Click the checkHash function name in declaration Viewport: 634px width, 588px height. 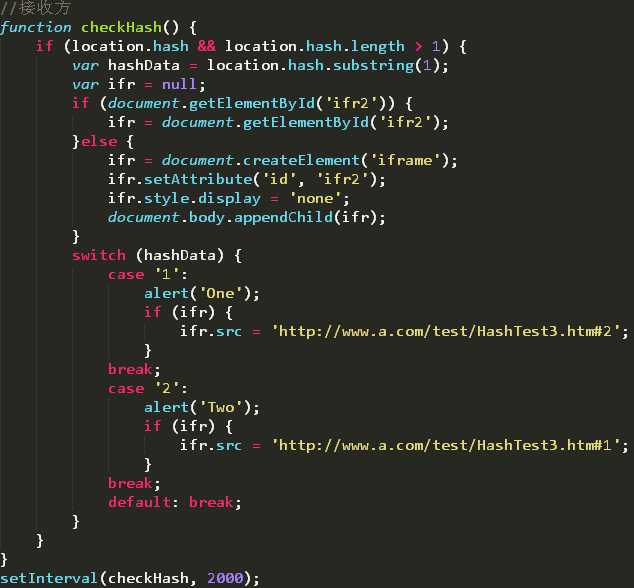tap(121, 27)
